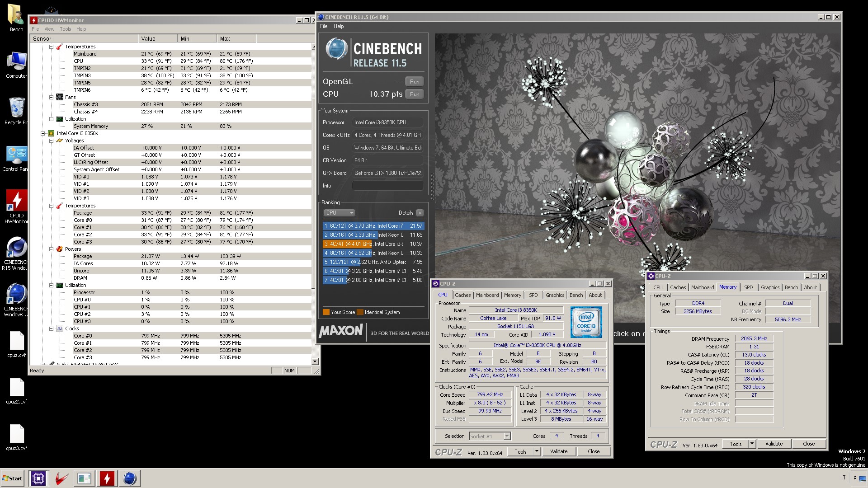Click the HWMonitor title bar lightning icon

tap(33, 20)
